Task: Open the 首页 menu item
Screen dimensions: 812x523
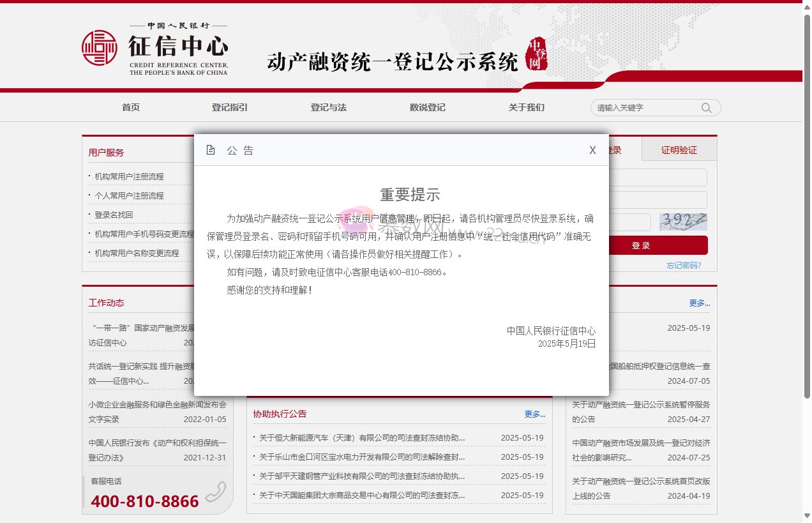Action: click(x=130, y=107)
